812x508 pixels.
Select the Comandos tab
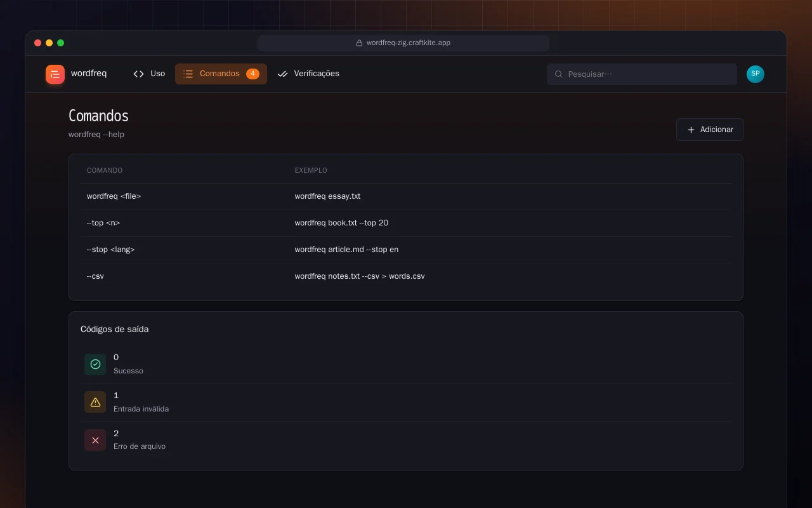coord(221,74)
